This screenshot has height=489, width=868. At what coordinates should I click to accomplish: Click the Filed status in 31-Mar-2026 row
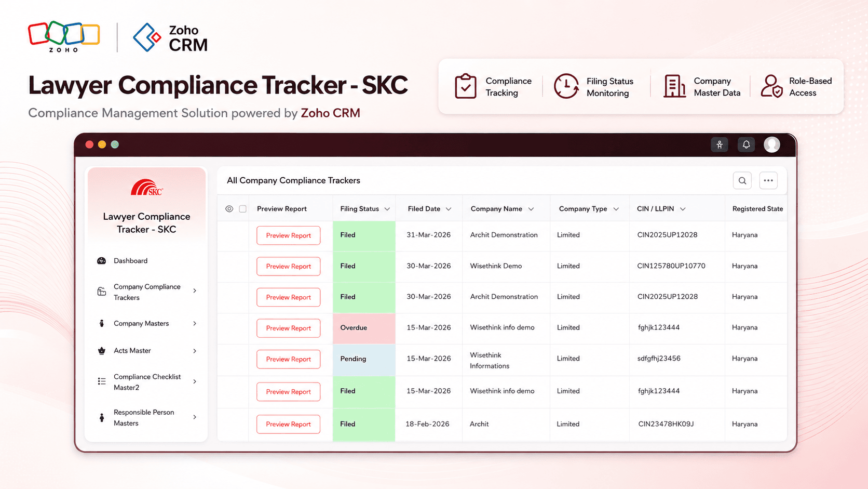364,235
